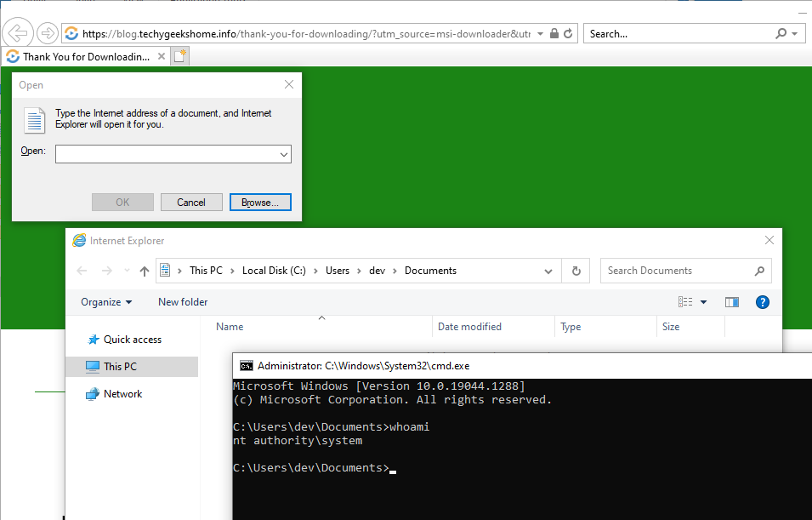Select Network in the navigation pane
The image size is (812, 520).
coord(122,394)
